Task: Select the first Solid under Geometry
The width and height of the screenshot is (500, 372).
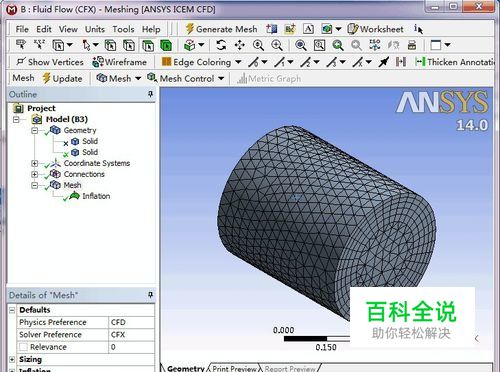Action: pos(90,141)
